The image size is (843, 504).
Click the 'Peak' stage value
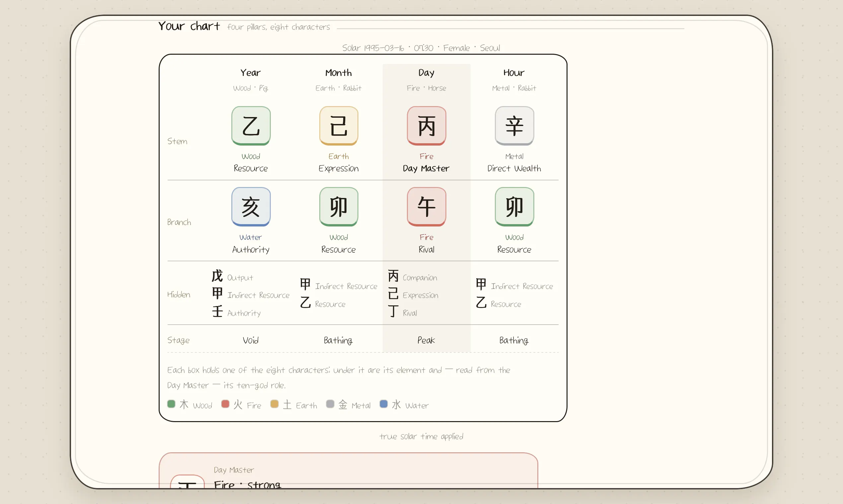point(426,340)
